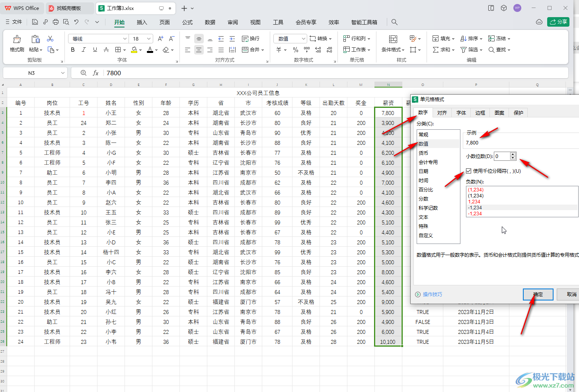This screenshot has height=392, width=579.
Task: Toggle Bold formatting
Action: pos(72,50)
